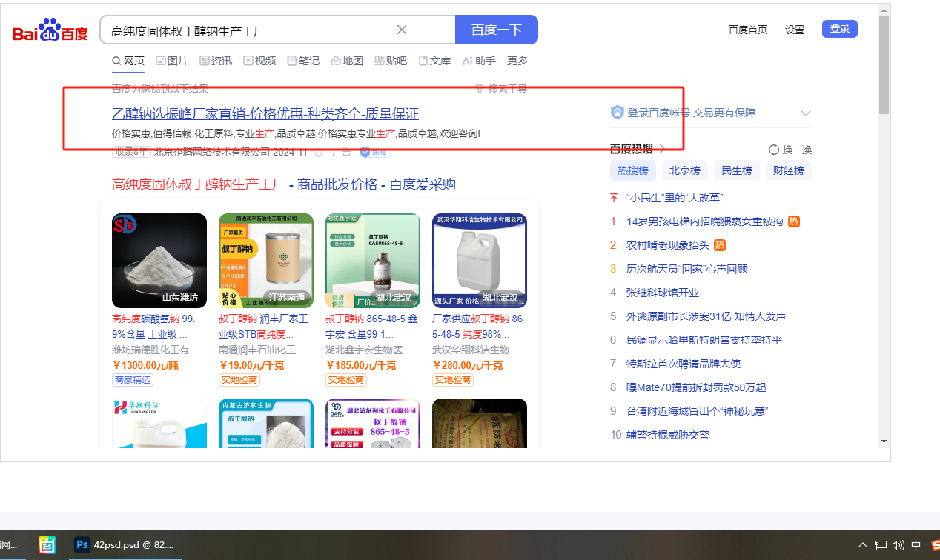Open hot topic 张继科球馆开业
Image resolution: width=940 pixels, height=560 pixels.
pyautogui.click(x=663, y=293)
